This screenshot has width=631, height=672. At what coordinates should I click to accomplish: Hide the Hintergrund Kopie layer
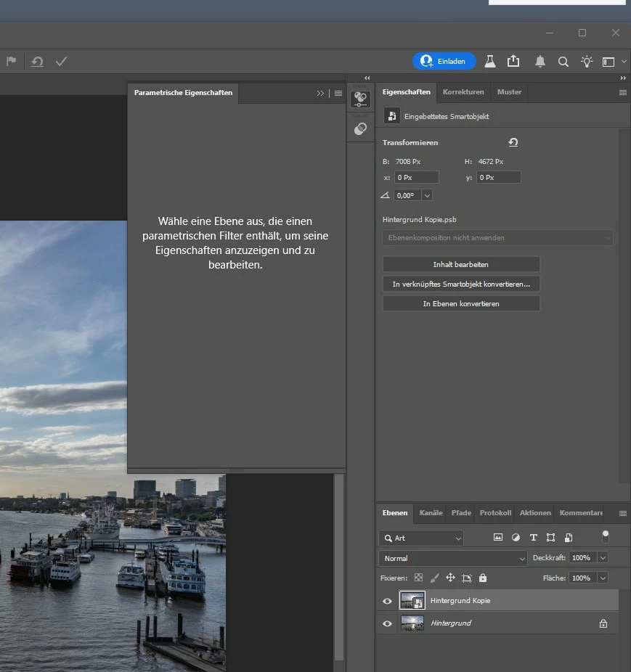click(x=387, y=601)
